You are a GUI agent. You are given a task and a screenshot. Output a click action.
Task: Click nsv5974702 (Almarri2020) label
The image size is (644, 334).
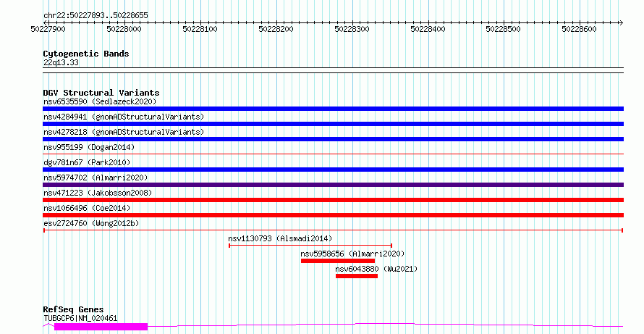click(x=96, y=178)
